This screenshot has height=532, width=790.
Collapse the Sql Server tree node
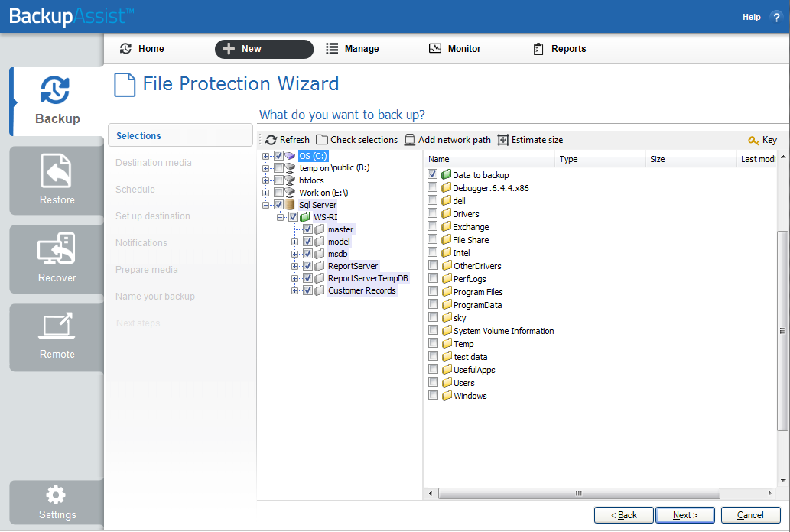tap(265, 205)
